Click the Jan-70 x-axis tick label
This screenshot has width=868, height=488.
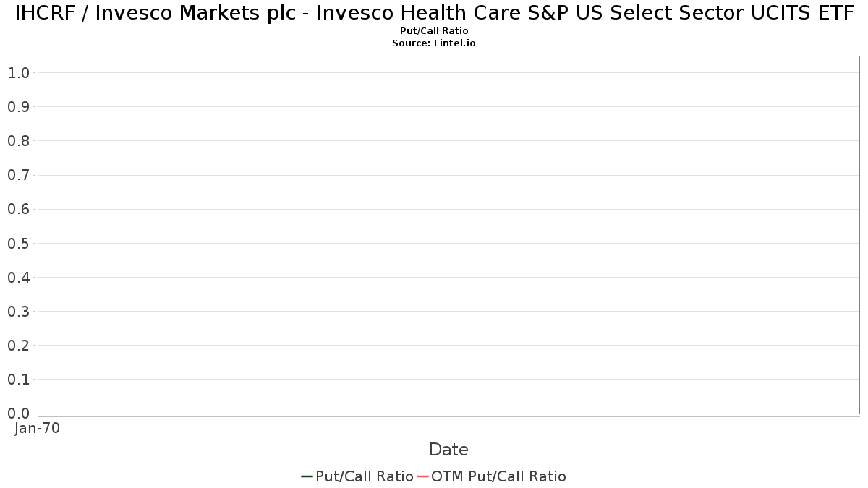tap(37, 428)
